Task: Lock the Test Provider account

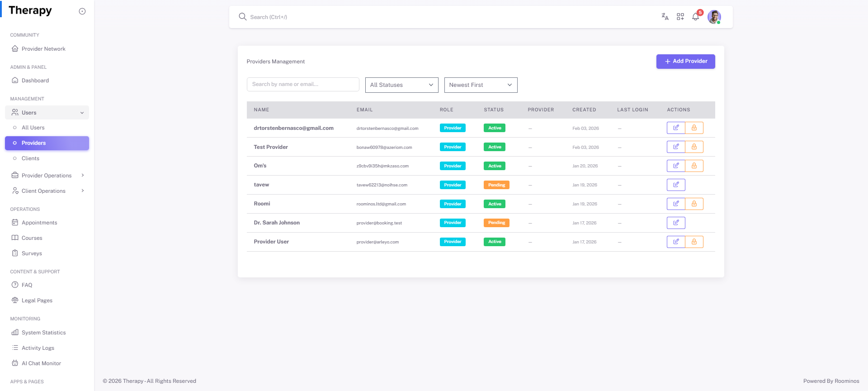Action: coord(694,147)
